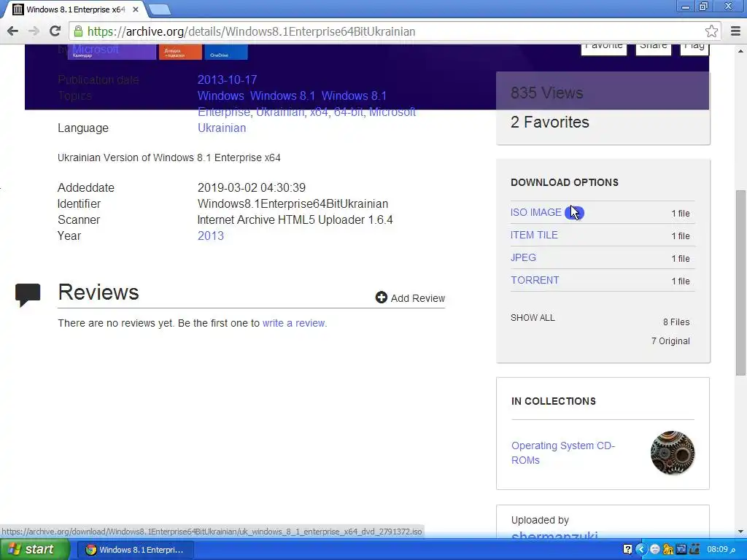Open the Operating System CD-ROMs collection
Viewport: 747px width, 560px height.
[x=563, y=453]
